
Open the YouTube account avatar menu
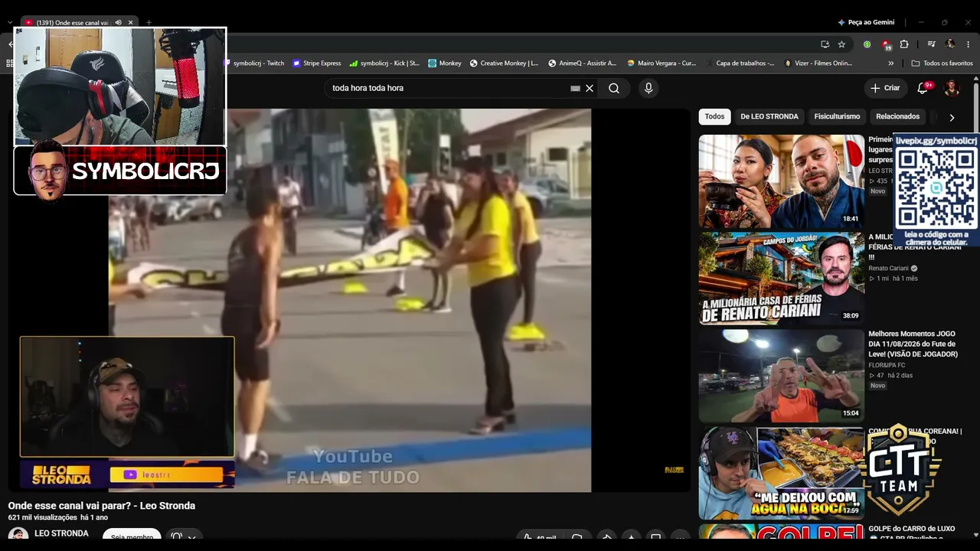(x=952, y=88)
